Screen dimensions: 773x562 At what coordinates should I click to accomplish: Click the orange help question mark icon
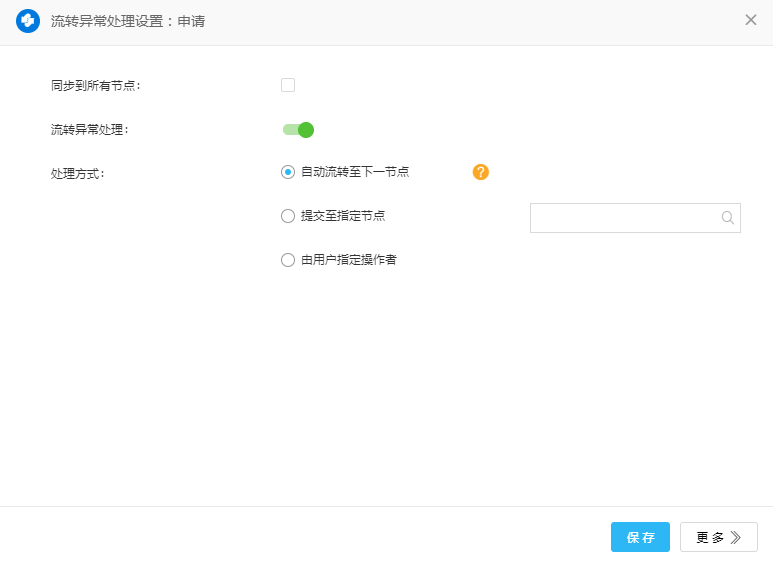tap(481, 172)
